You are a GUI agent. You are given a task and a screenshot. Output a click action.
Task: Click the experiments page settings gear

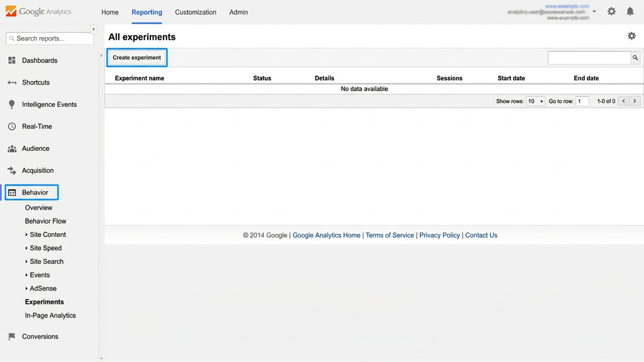coord(631,36)
